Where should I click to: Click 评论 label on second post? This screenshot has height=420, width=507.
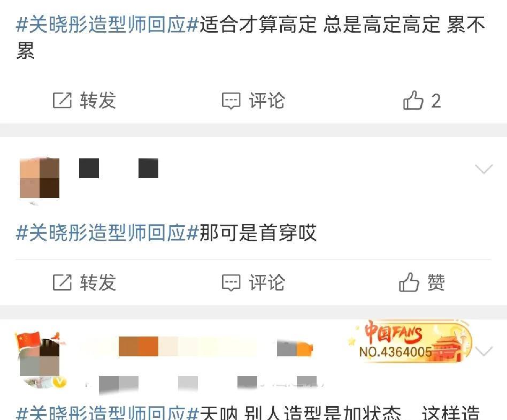[267, 282]
